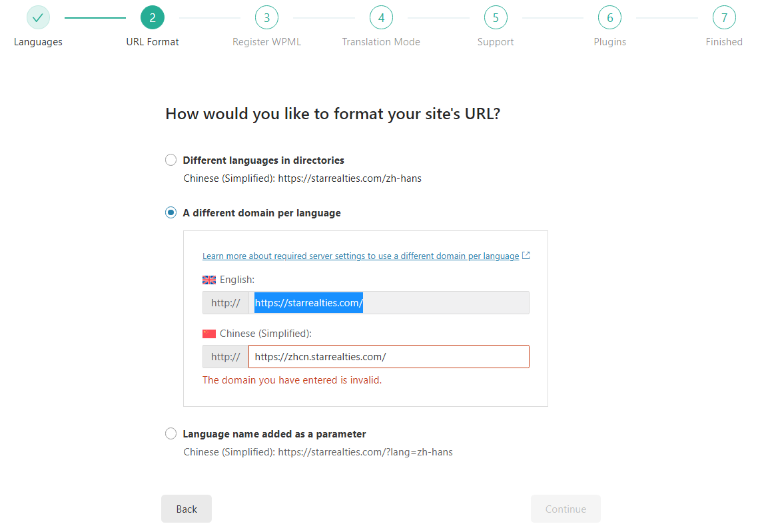Go to step 3 Register WPML circle
Image resolution: width=772 pixels, height=532 pixels.
pyautogui.click(x=267, y=18)
